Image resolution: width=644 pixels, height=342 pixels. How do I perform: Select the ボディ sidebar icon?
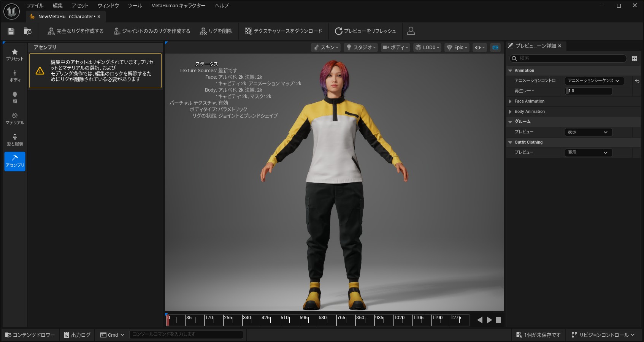15,76
